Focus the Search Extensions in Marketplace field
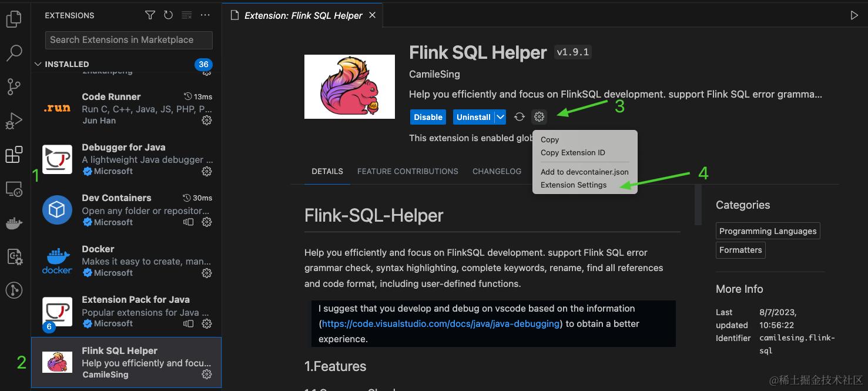Screen dimensions: 868x391 tap(129, 40)
